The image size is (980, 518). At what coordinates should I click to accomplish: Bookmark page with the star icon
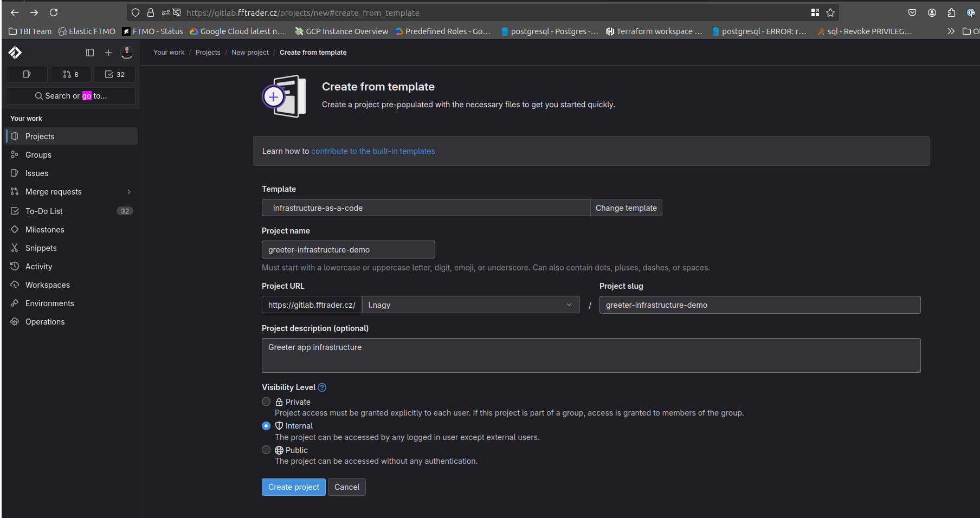point(830,12)
